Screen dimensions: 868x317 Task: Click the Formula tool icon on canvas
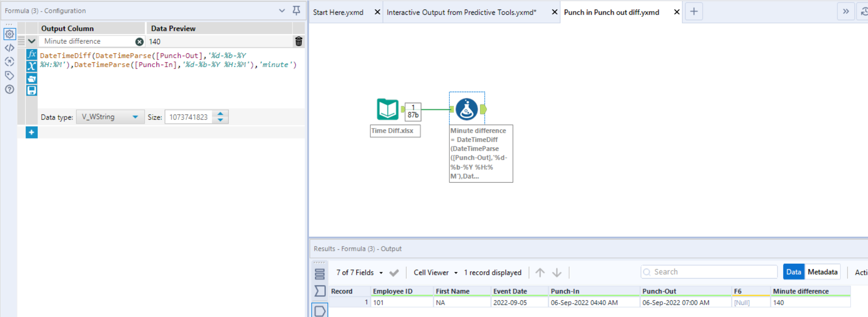tap(467, 109)
